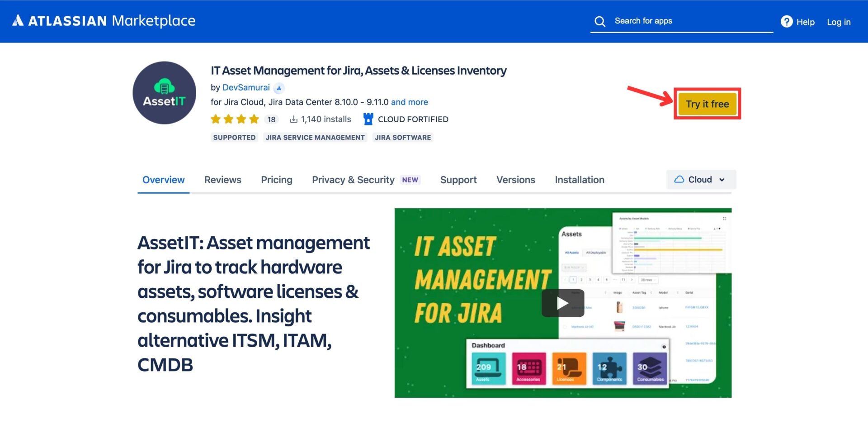Go to the Support tab
This screenshot has height=425, width=868.
(x=458, y=180)
